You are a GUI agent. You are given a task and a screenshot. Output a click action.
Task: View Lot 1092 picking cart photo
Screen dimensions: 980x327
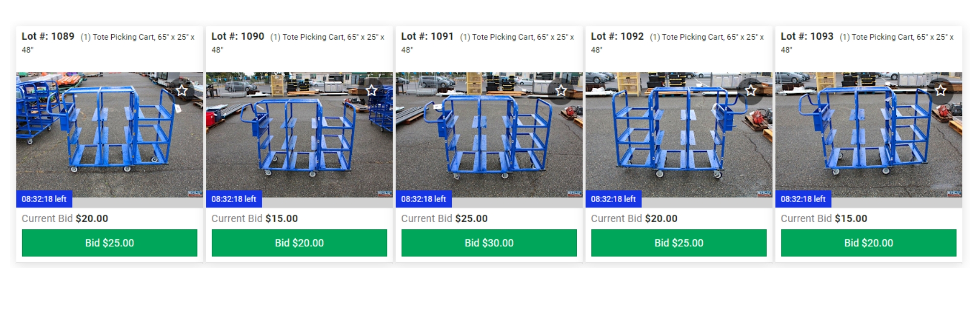pos(679,135)
